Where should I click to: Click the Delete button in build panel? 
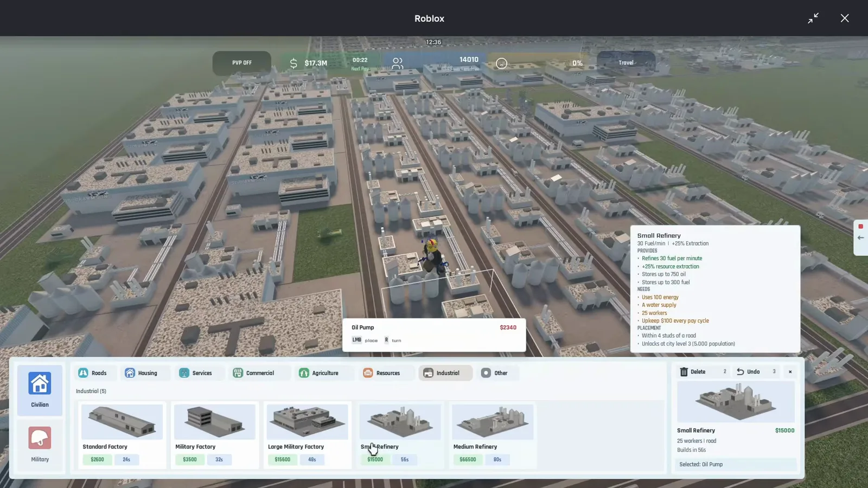point(703,372)
